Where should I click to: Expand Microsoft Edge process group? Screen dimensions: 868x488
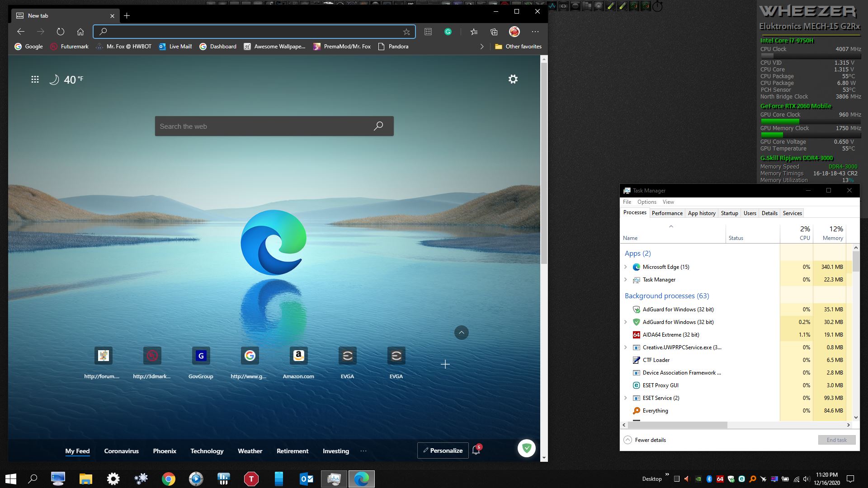626,267
